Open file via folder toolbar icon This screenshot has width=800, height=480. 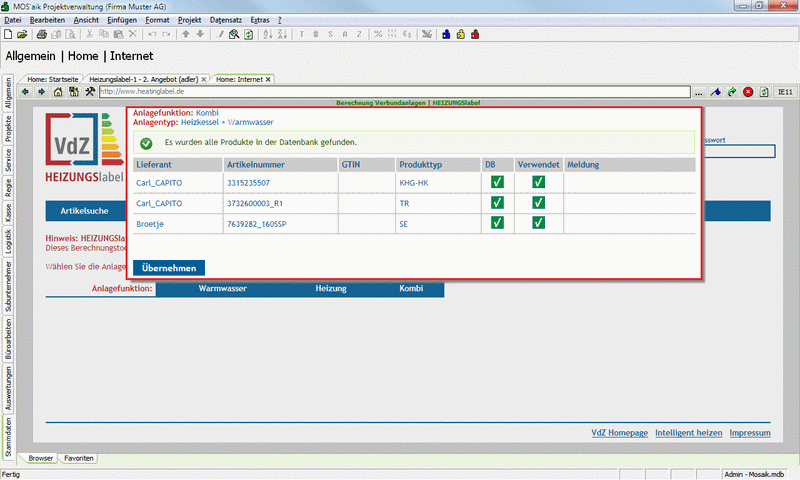[22, 34]
